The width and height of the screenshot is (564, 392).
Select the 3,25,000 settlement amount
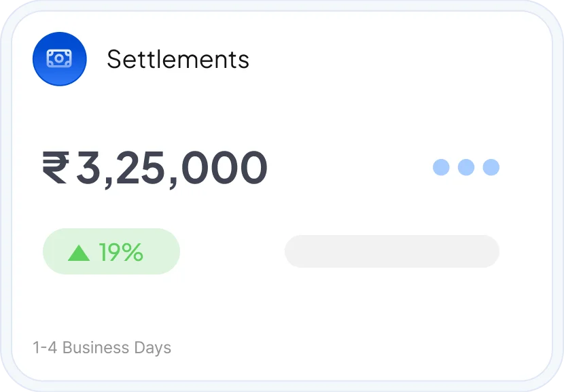pos(171,168)
